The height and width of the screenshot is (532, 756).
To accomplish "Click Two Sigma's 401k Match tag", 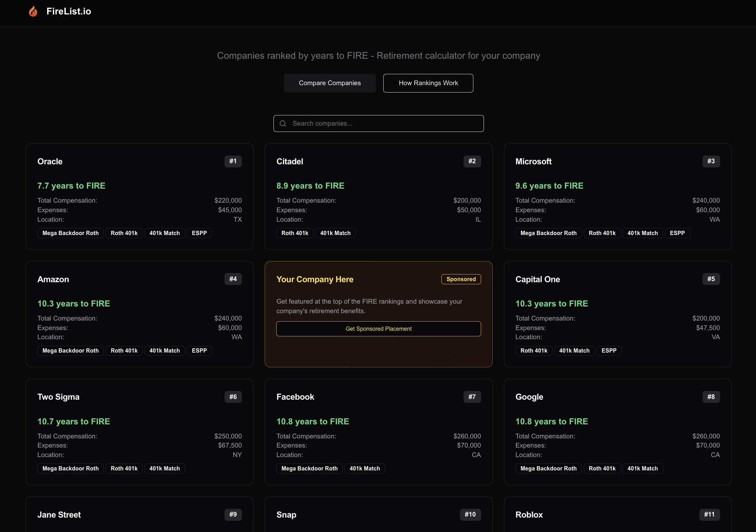I will pyautogui.click(x=164, y=468).
